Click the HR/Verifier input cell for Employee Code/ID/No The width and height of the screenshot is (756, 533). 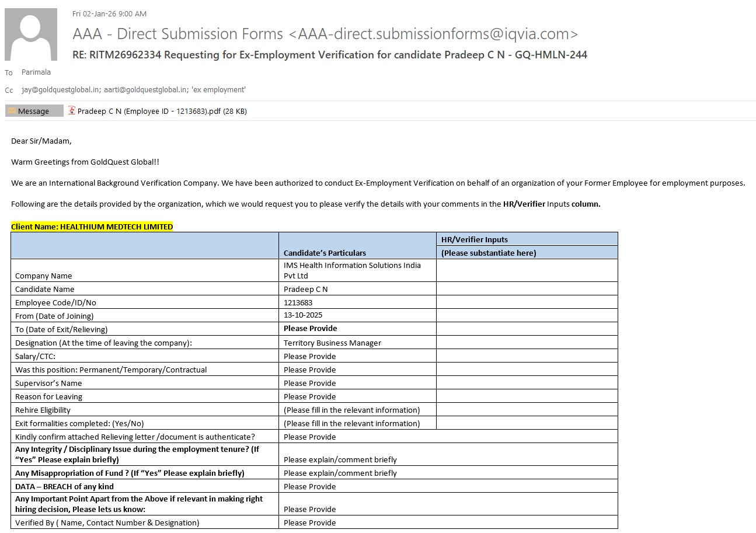(x=527, y=302)
